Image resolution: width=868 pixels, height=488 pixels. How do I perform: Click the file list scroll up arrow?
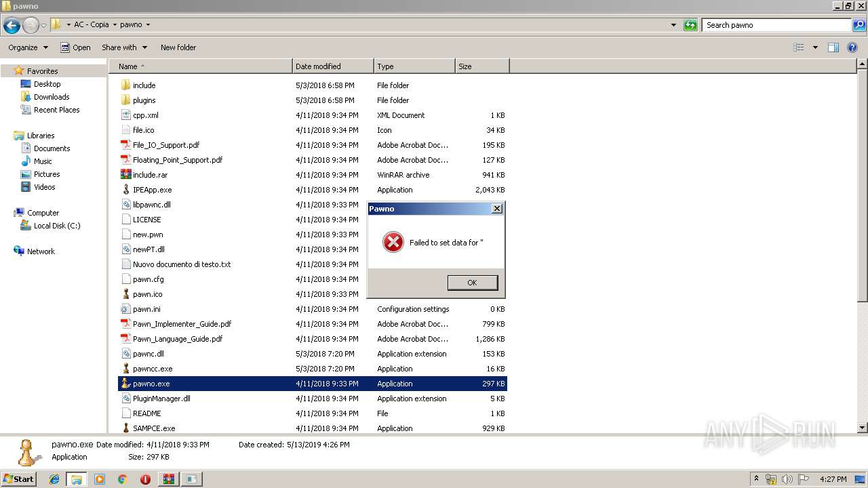(862, 64)
